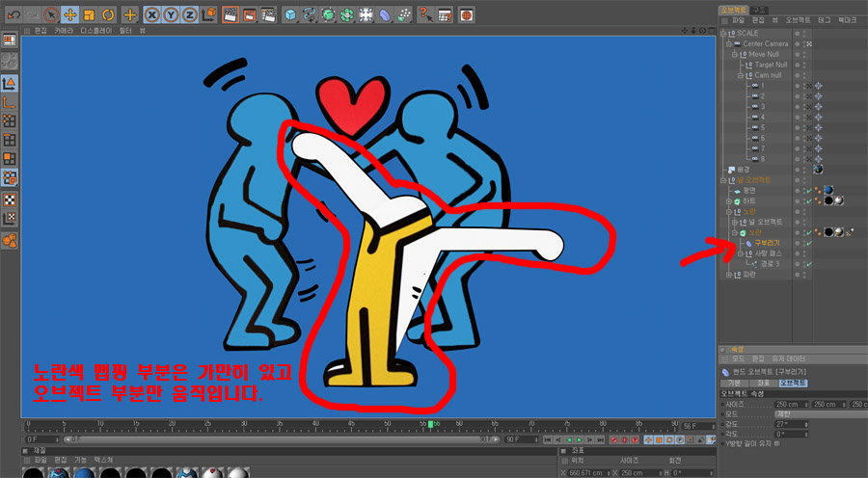Open Object Manager 태그 menu

825,20
